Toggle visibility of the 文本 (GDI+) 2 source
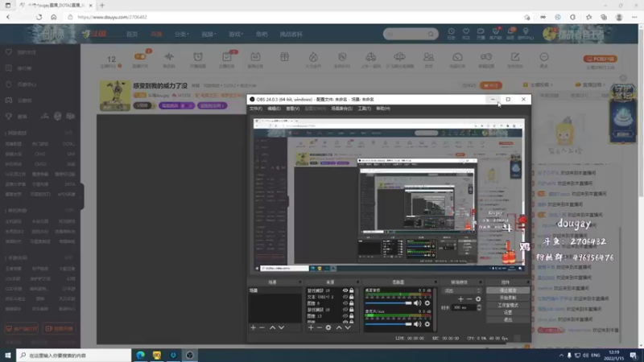The image size is (644, 362). tap(345, 297)
